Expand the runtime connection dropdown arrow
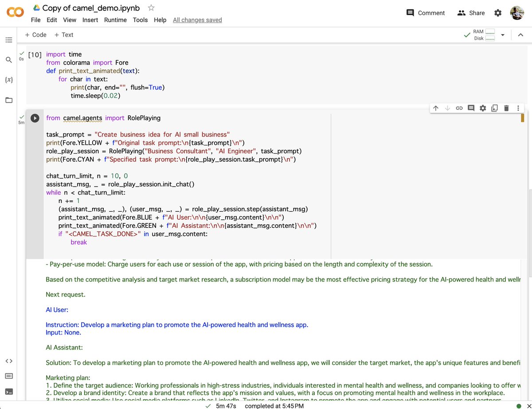 pos(503,35)
